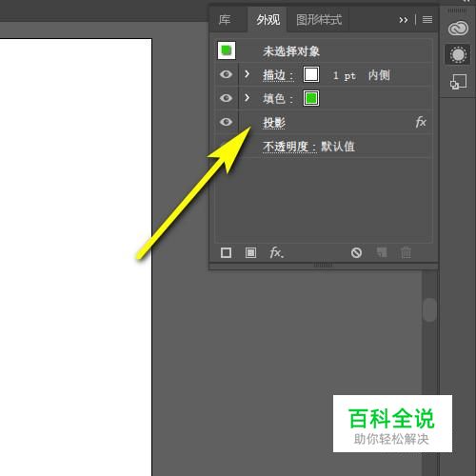The width and height of the screenshot is (476, 476).
Task: Click the 默认值 opacity value
Action: [x=338, y=147]
